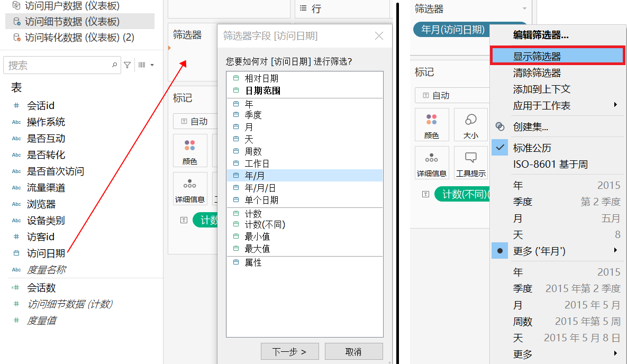627x364 pixels.
Task: Click the 度量值 field
Action: coord(42,321)
